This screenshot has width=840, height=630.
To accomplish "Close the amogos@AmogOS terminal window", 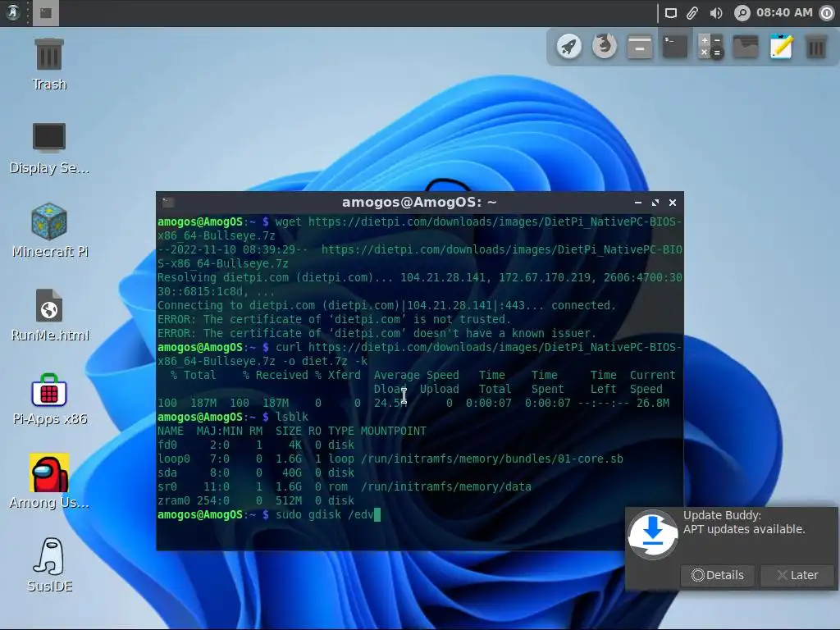I will point(673,203).
